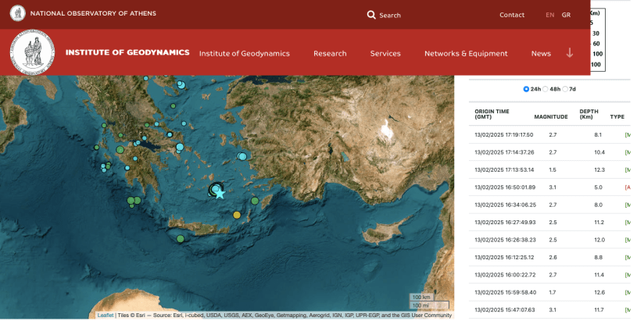Image resolution: width=644 pixels, height=321 pixels.
Task: Click the yellow earthquake marker on map
Action: click(x=237, y=215)
